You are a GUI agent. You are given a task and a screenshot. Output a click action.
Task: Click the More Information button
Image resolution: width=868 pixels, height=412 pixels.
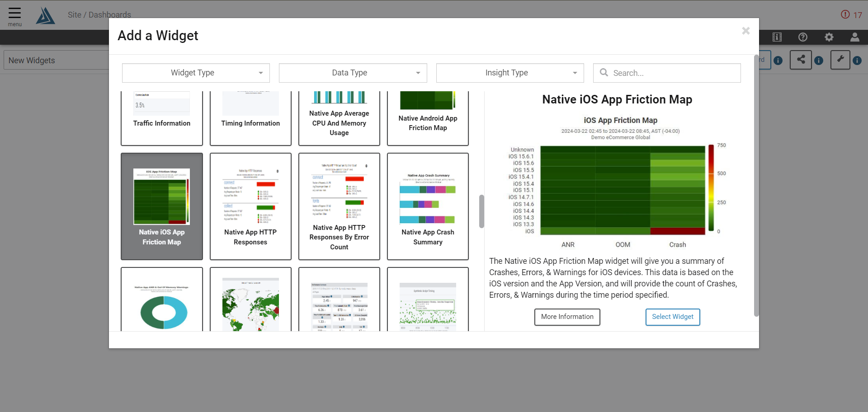pos(567,317)
